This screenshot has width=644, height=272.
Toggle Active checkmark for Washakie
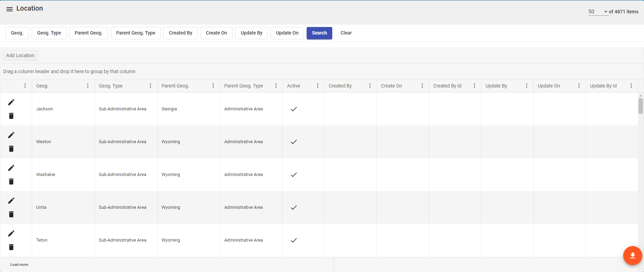pyautogui.click(x=294, y=175)
